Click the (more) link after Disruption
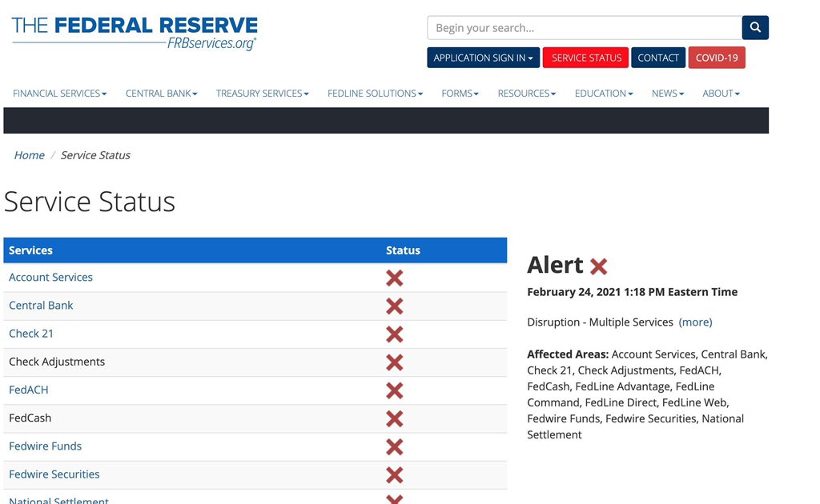 695,322
